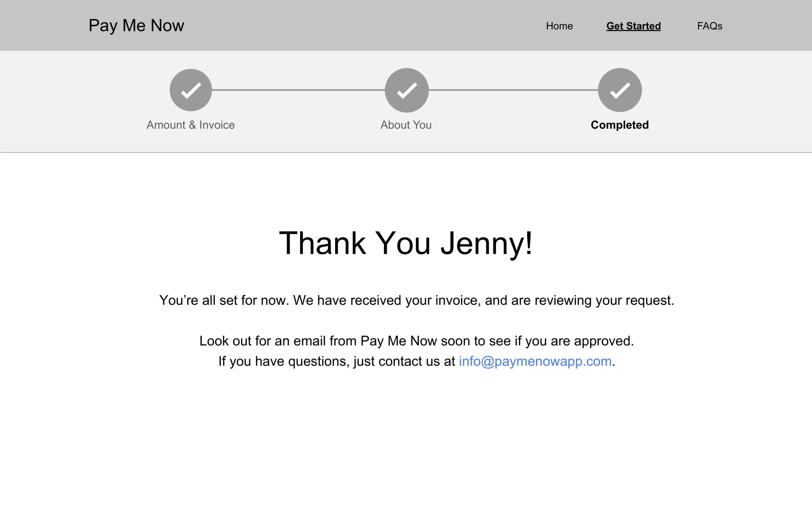Screen dimensions: 812x508
Task: Click the About You step checkmark circle
Action: click(x=407, y=90)
